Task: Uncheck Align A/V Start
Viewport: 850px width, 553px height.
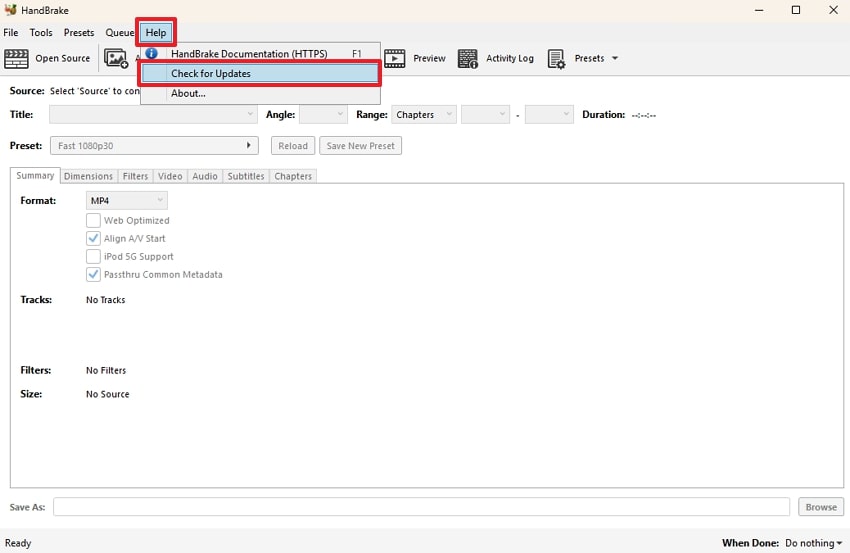Action: pyautogui.click(x=93, y=238)
